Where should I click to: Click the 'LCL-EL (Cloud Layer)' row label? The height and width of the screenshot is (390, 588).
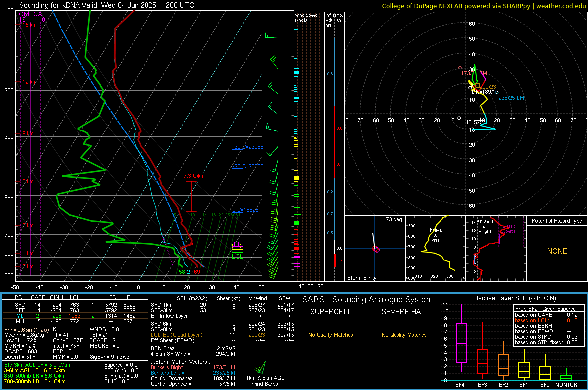coord(176,335)
